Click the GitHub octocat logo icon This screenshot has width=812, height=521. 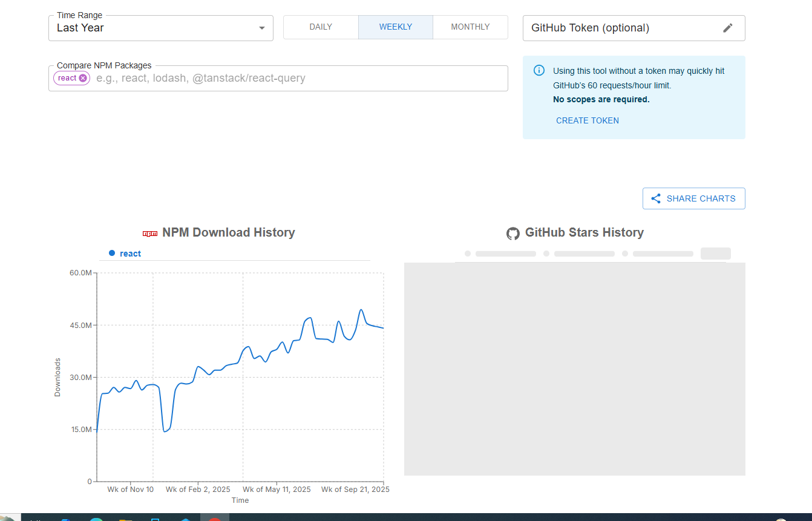coord(513,233)
